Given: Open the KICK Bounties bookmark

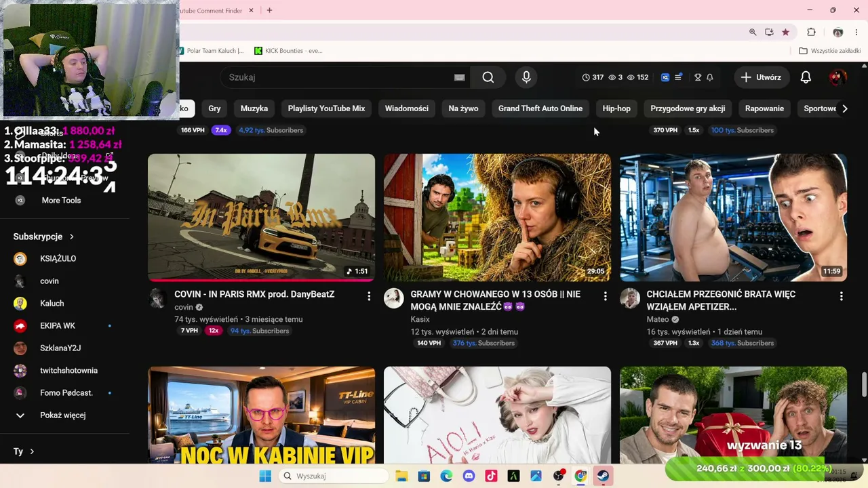Looking at the screenshot, I should (x=288, y=51).
